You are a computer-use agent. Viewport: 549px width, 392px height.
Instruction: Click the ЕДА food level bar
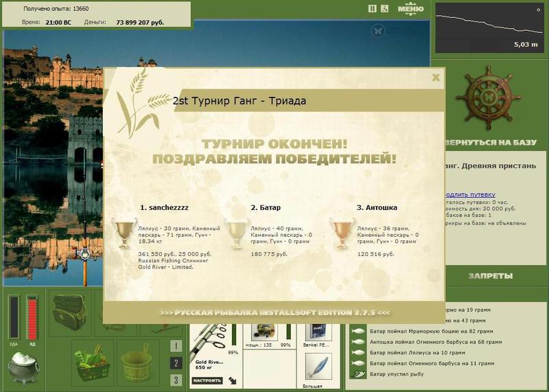[14, 317]
